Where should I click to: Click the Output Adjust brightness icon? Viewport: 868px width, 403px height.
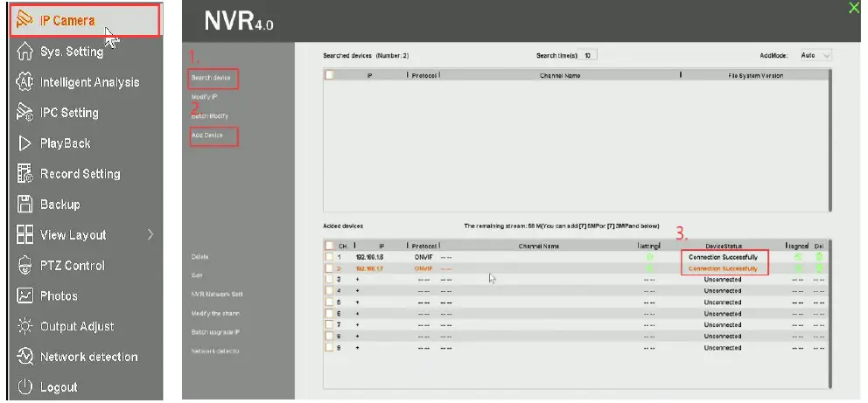(x=24, y=326)
